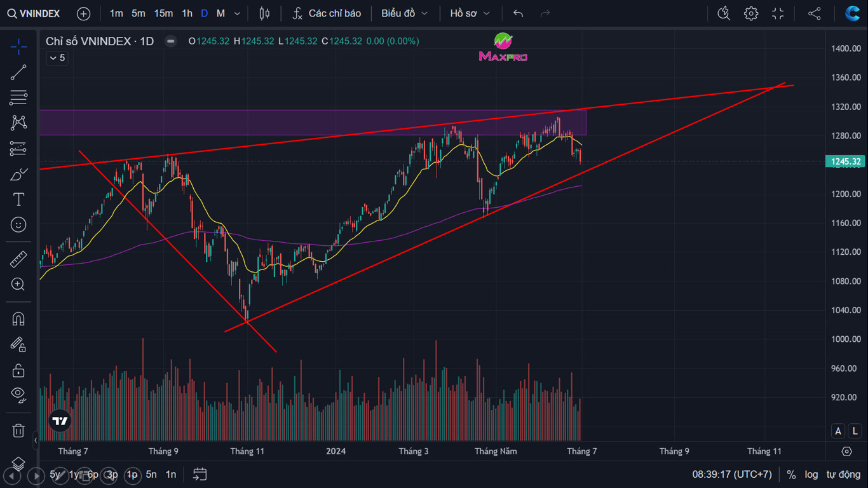
Task: Toggle stay in drawing mode pencil lock
Action: coord(18,344)
